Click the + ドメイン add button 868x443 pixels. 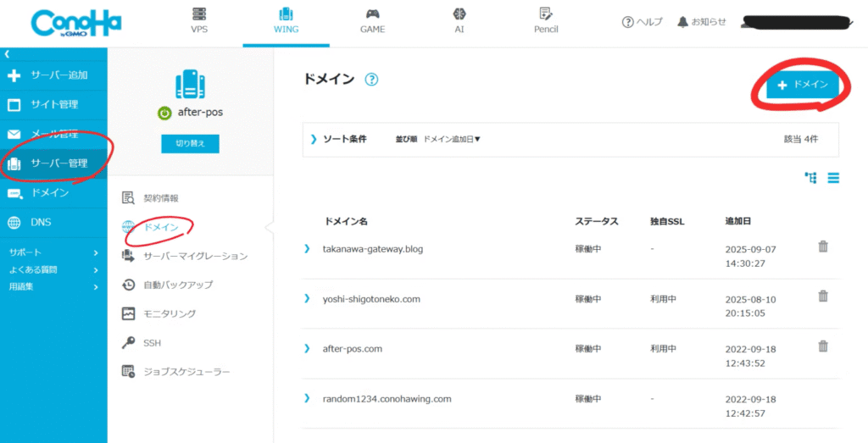[x=803, y=85]
